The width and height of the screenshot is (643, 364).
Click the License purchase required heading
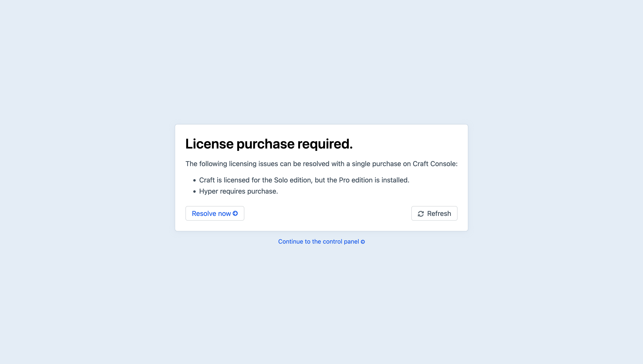[x=269, y=144]
